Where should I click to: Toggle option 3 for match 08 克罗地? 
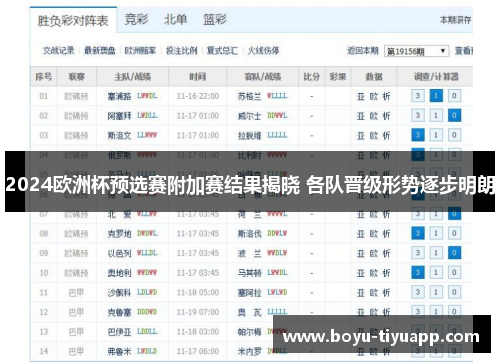click(418, 233)
